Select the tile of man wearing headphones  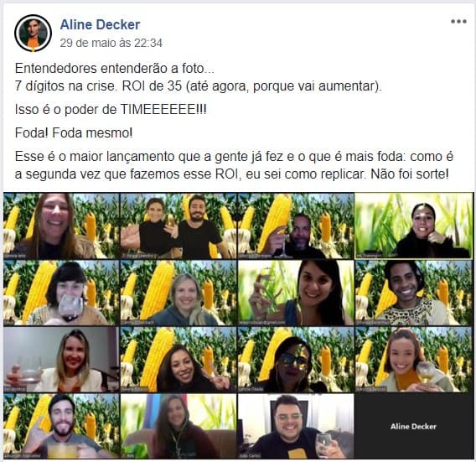click(413, 293)
